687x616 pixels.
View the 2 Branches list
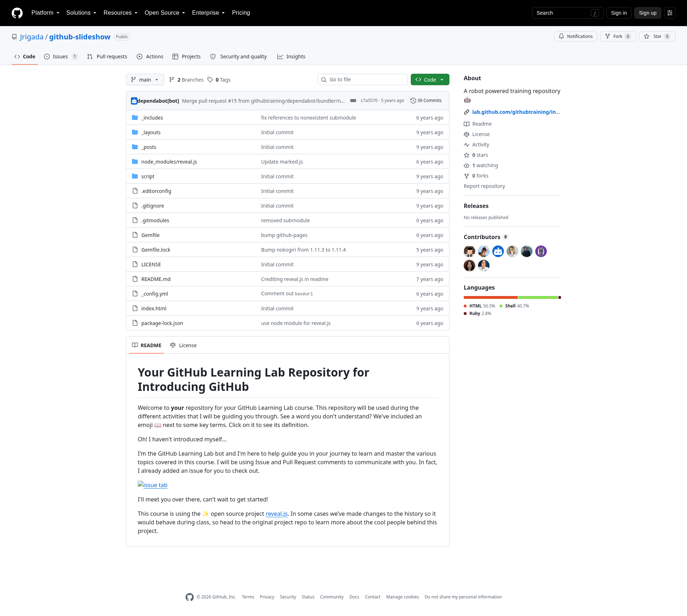(186, 80)
